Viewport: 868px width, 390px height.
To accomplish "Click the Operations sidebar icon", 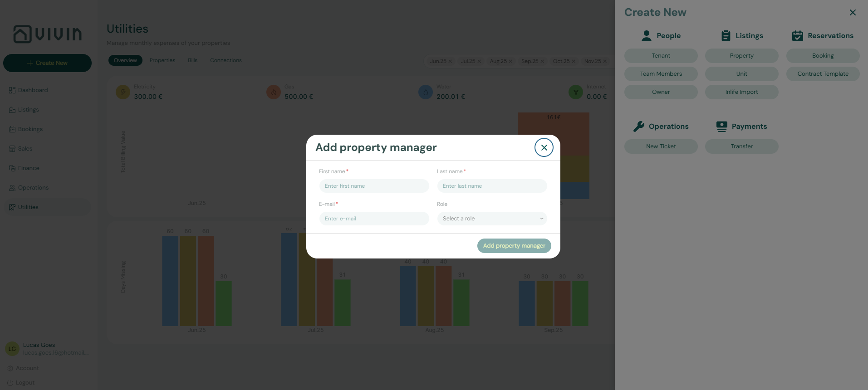I will coord(12,188).
